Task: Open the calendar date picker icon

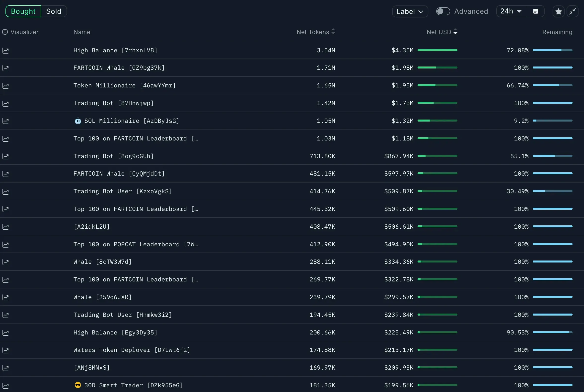Action: click(535, 11)
